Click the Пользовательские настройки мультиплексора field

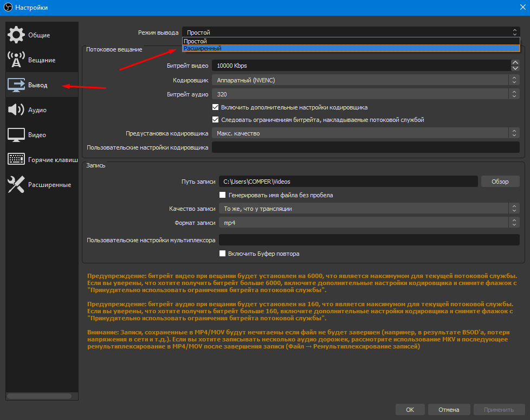pyautogui.click(x=369, y=240)
